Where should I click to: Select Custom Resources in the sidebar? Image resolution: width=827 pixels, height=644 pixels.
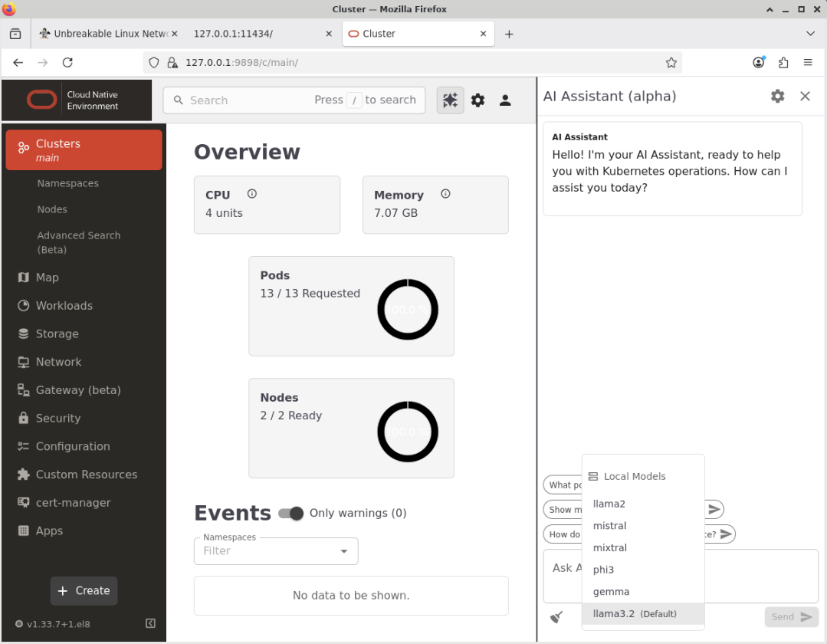click(x=87, y=474)
